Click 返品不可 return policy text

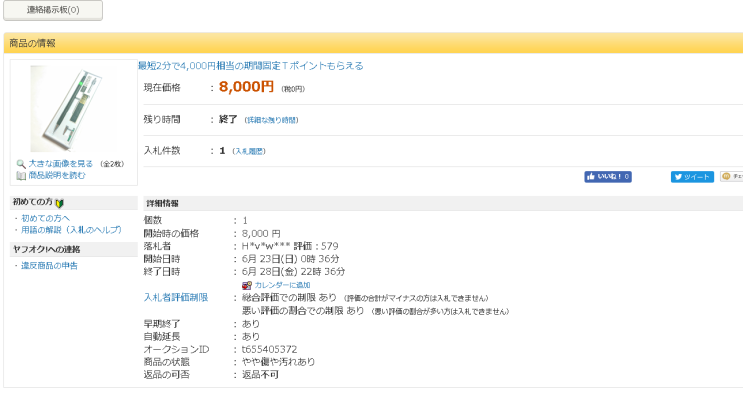[x=260, y=375]
